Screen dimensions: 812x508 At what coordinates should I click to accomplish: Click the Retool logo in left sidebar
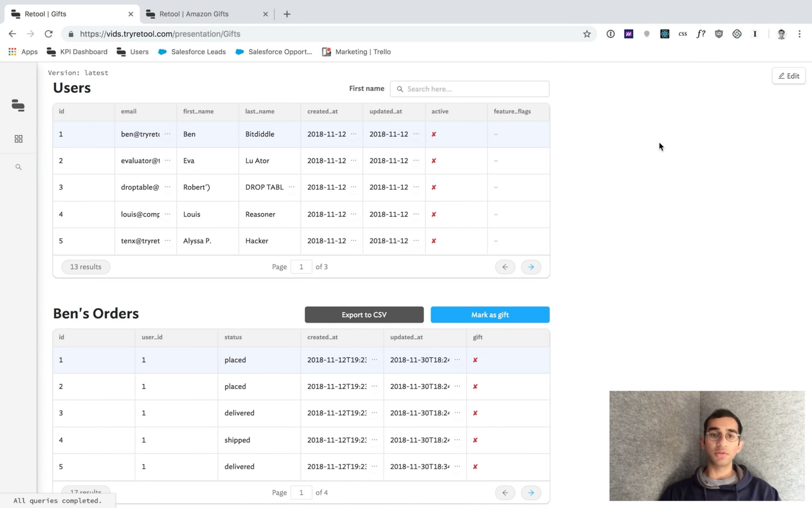18,105
